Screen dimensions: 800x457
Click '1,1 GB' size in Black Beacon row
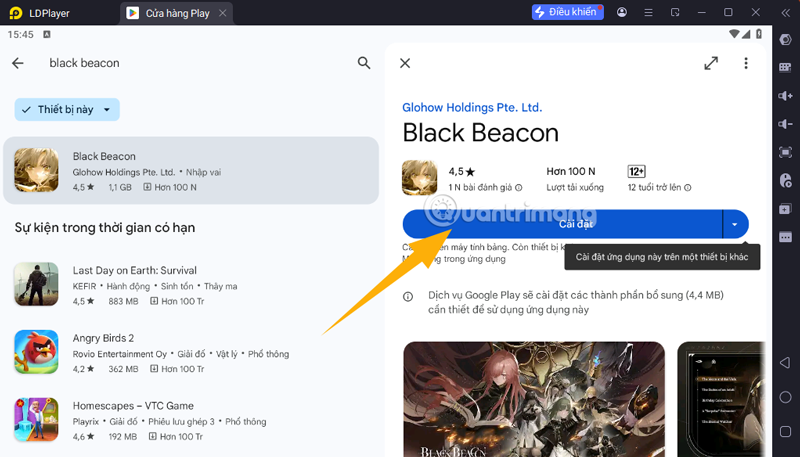coord(120,187)
